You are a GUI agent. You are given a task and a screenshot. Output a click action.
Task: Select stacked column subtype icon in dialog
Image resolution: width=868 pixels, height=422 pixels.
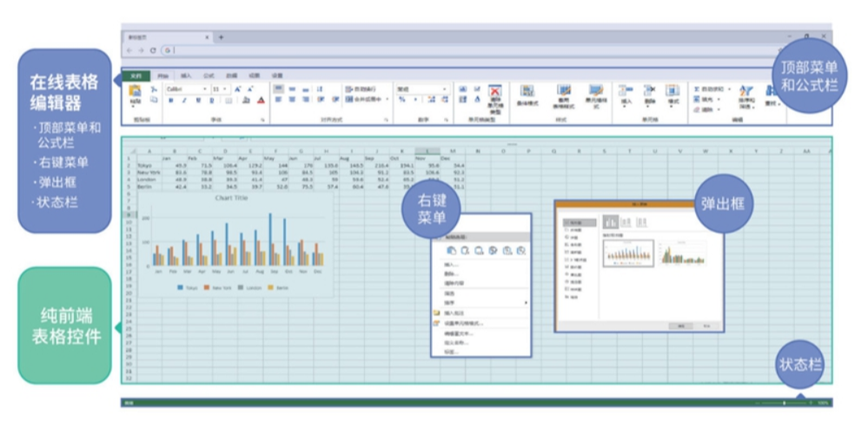click(x=626, y=221)
